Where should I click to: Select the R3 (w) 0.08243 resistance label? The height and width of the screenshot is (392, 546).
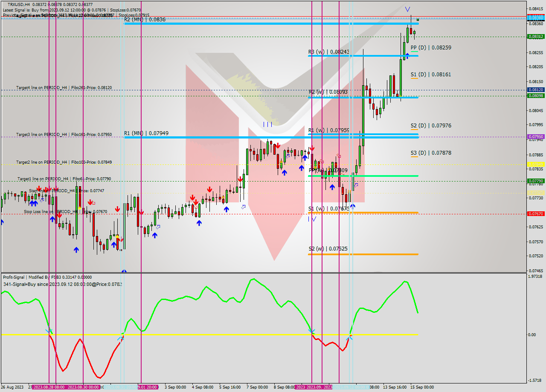pos(329,52)
